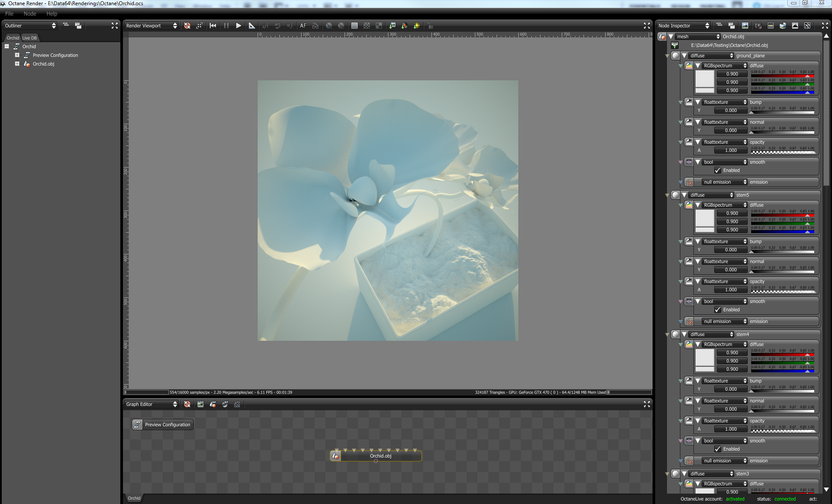Click the kernel running-figure icon in Node Inspector

tap(807, 26)
